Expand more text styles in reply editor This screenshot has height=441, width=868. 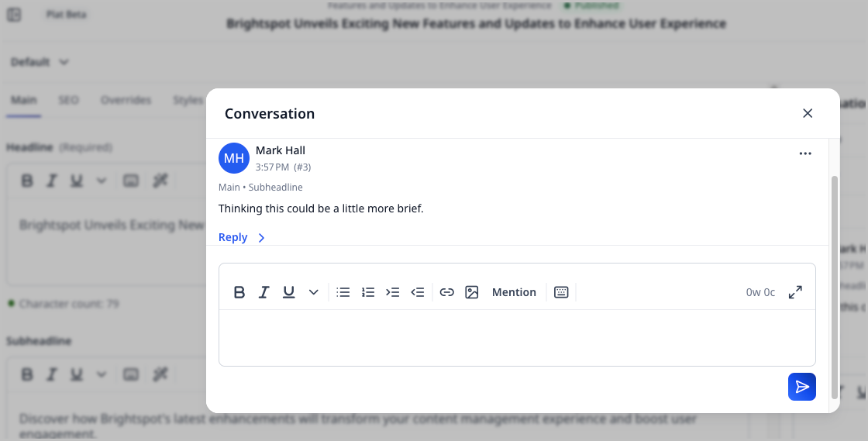click(x=313, y=292)
